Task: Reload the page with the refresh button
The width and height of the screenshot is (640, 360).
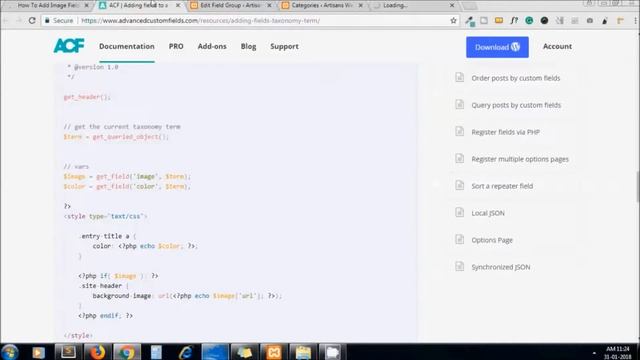Action: [x=32, y=20]
